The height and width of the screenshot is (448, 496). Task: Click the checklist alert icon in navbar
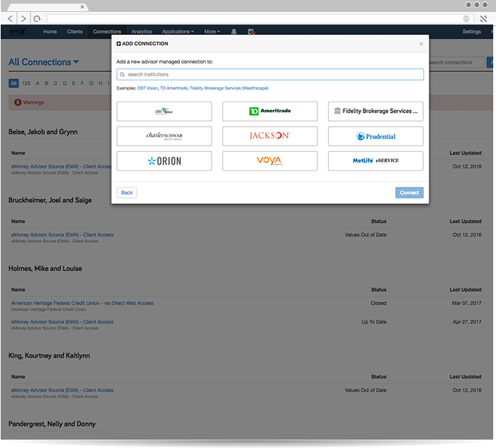(x=252, y=31)
